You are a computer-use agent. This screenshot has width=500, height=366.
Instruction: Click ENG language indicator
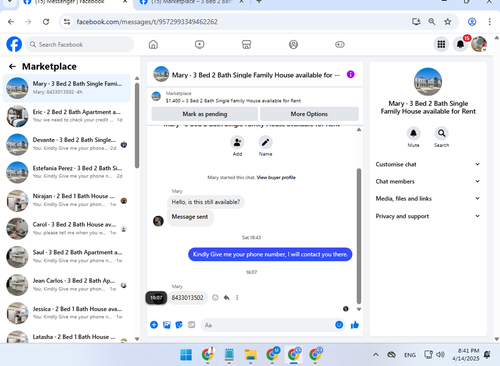click(410, 355)
